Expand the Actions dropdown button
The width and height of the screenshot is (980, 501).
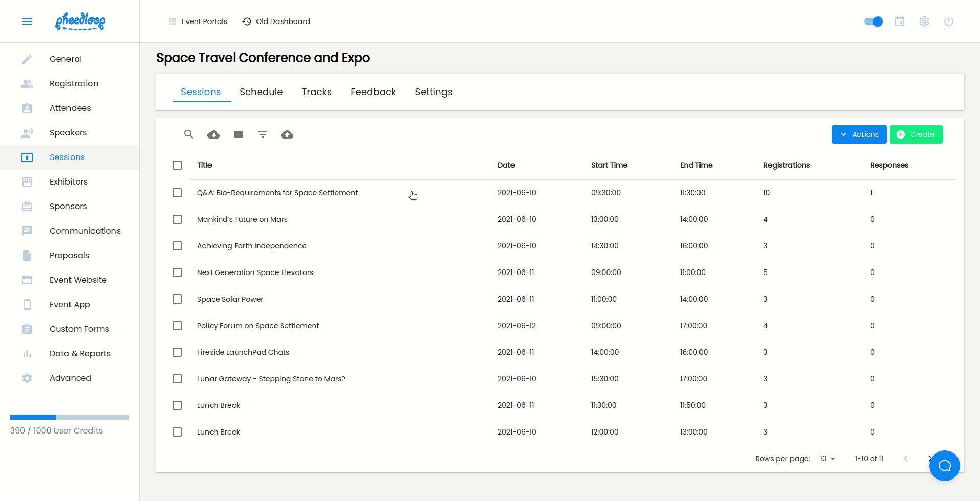tap(859, 134)
